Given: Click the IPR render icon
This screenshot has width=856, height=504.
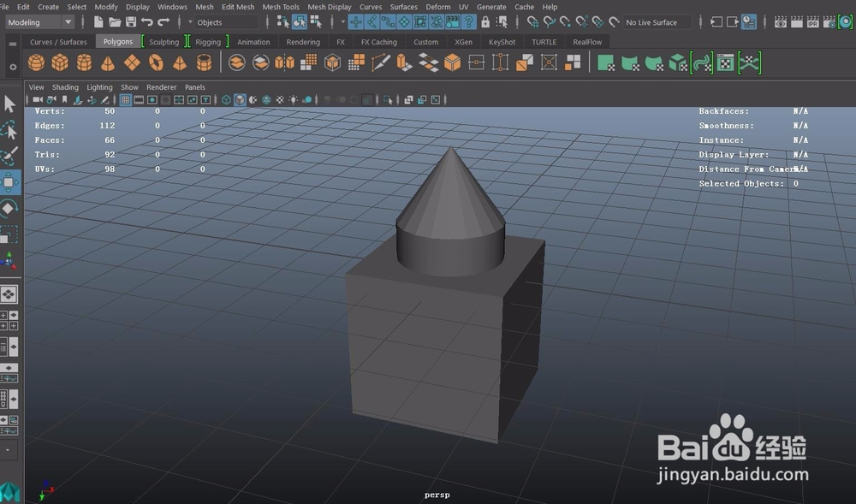Looking at the screenshot, I should point(813,21).
